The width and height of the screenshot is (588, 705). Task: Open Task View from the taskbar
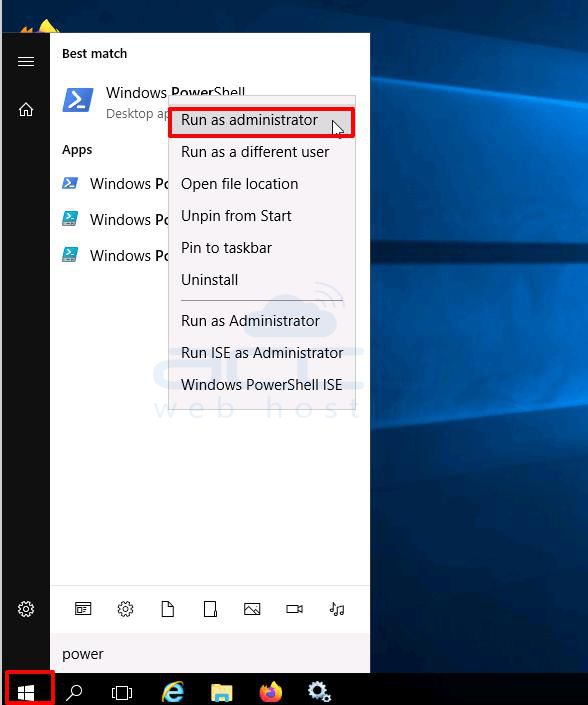tap(122, 692)
